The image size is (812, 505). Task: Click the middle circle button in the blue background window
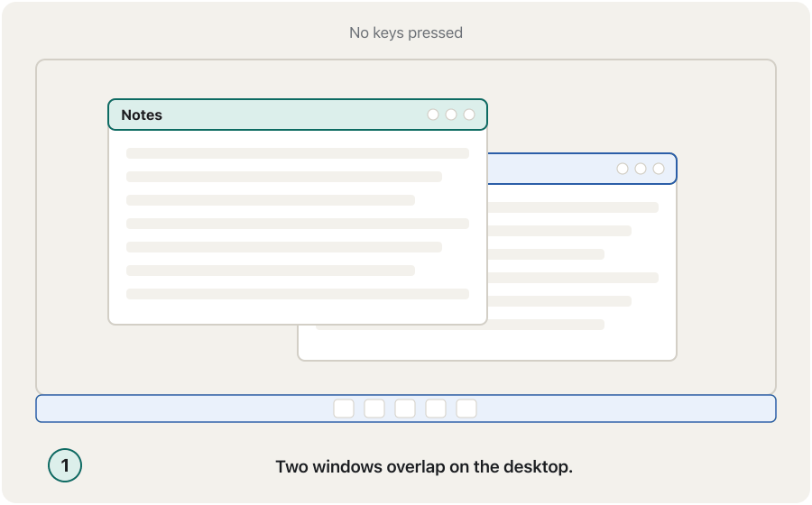point(641,169)
